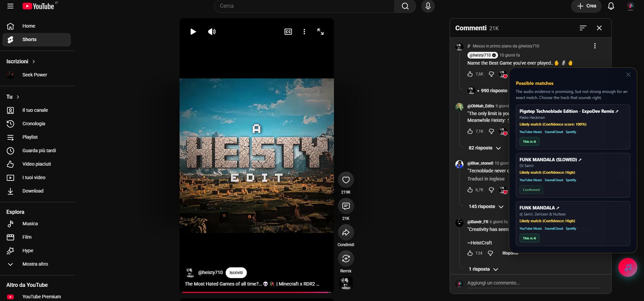Start voice search with the microphone
This screenshot has width=644, height=301.
tap(428, 6)
